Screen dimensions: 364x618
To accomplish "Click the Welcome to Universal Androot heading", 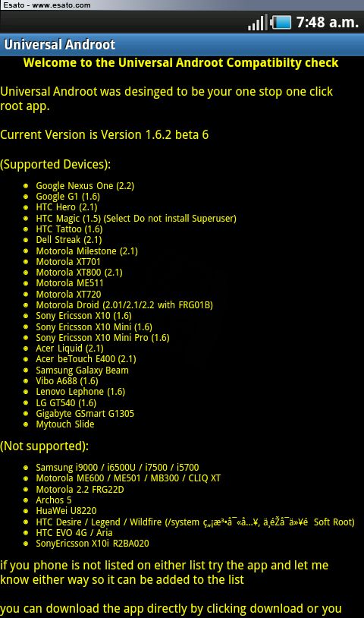I will pos(180,63).
